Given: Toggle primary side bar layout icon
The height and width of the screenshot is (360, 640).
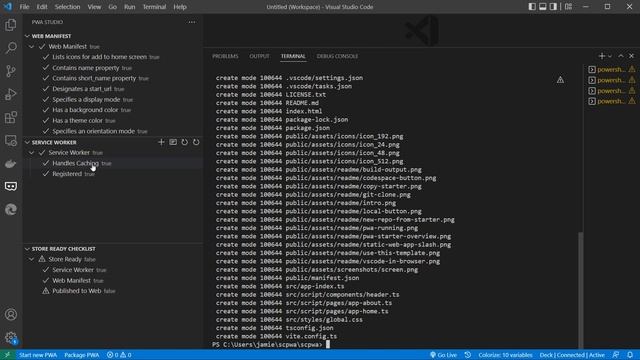Looking at the screenshot, I should coord(532,7).
